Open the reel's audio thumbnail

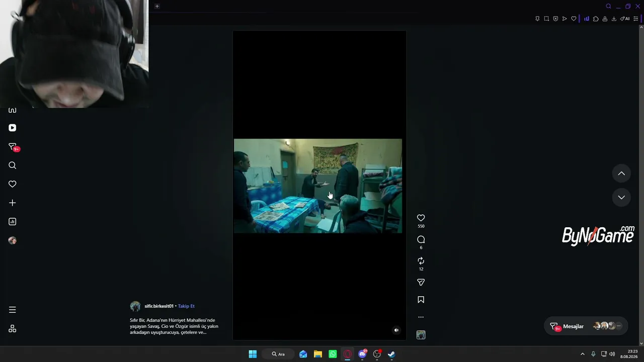click(x=421, y=335)
